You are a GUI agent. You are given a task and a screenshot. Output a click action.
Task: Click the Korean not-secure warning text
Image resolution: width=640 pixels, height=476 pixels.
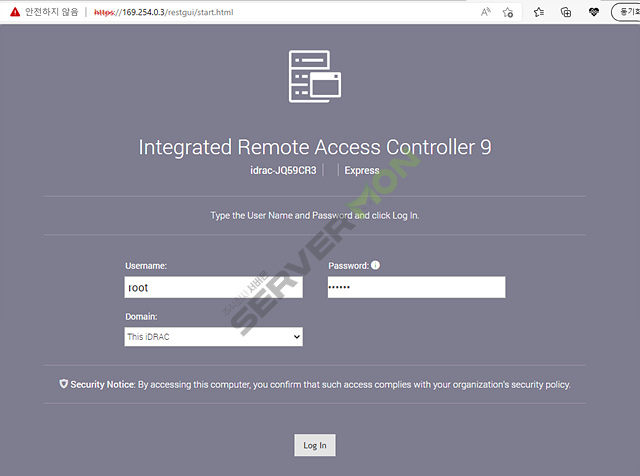51,12
